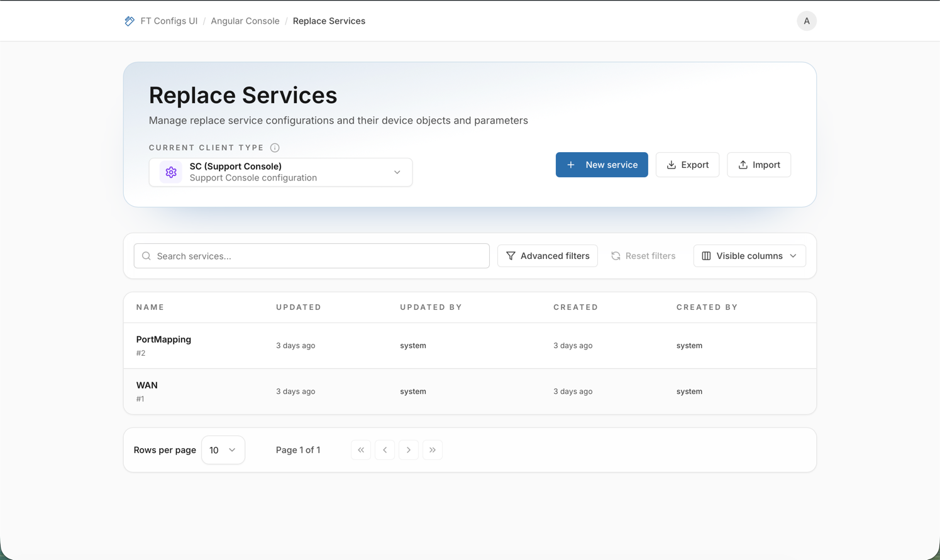Screen dimensions: 940x560
Task: Click Reset filters
Action: 643,256
